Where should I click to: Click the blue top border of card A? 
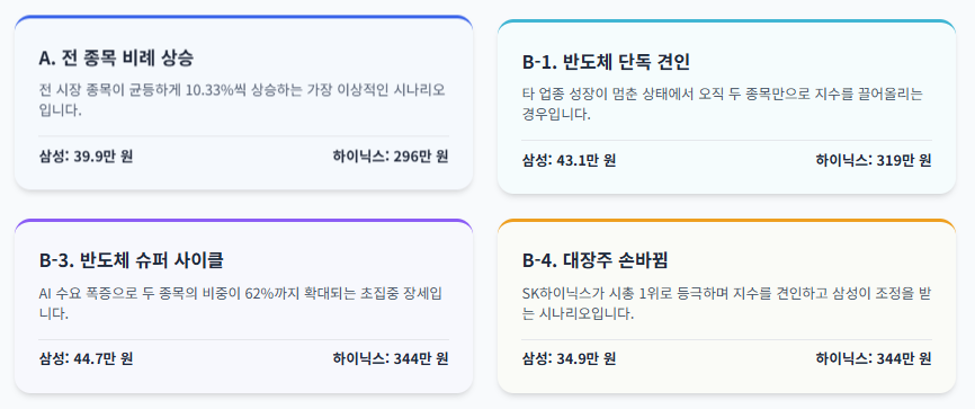pos(244,17)
